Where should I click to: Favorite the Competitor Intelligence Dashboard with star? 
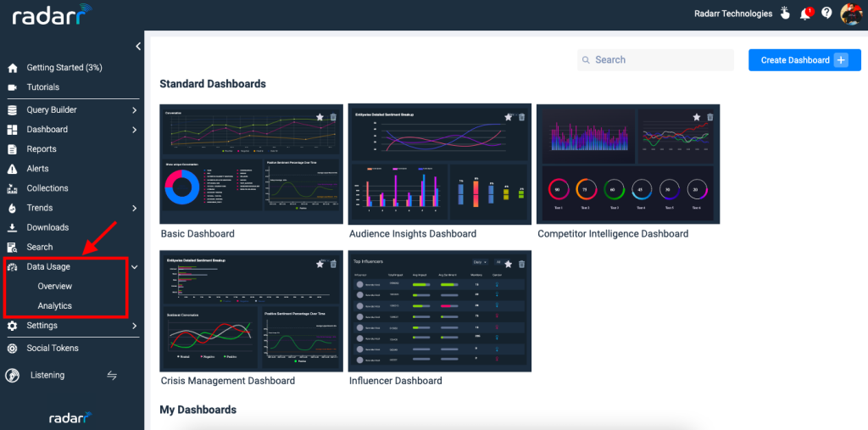pyautogui.click(x=697, y=117)
